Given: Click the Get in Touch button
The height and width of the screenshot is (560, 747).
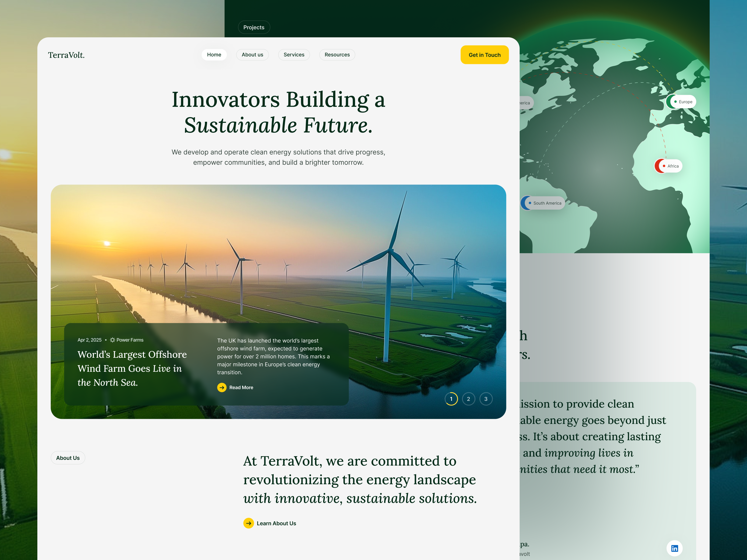Looking at the screenshot, I should click(x=484, y=55).
